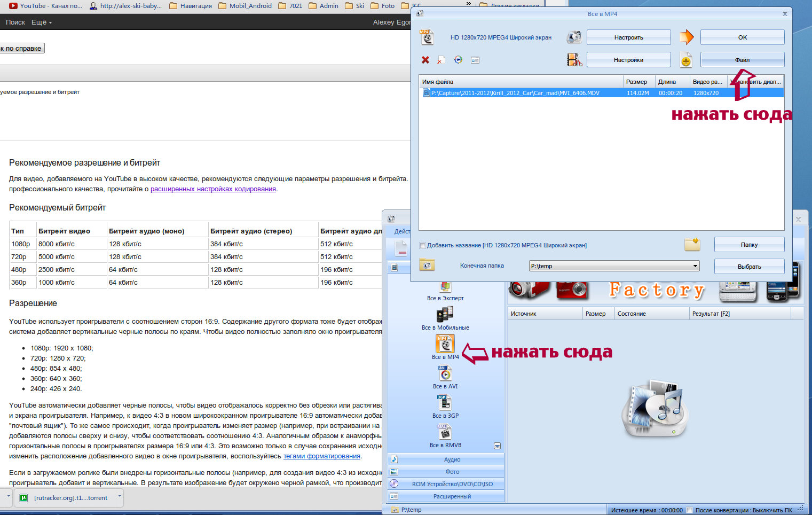Select the MVI_6406.MOV file row
The image size is (812, 515).
(602, 93)
